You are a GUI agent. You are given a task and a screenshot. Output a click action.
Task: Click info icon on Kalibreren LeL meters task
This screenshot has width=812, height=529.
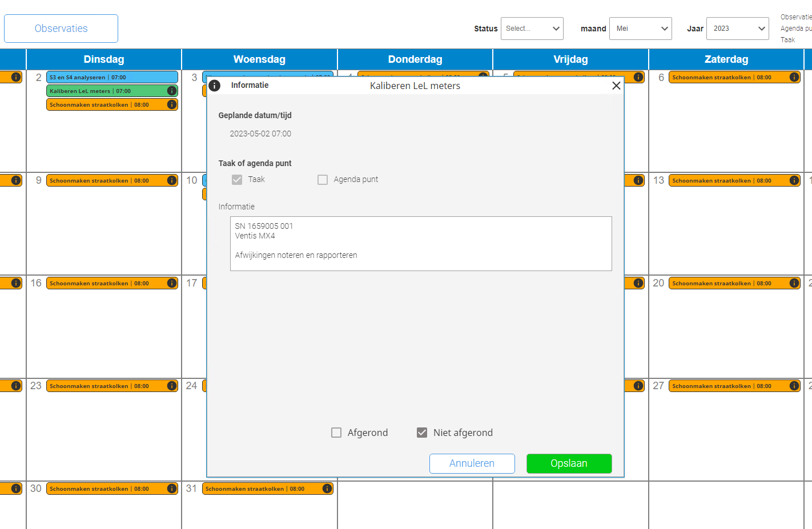171,91
